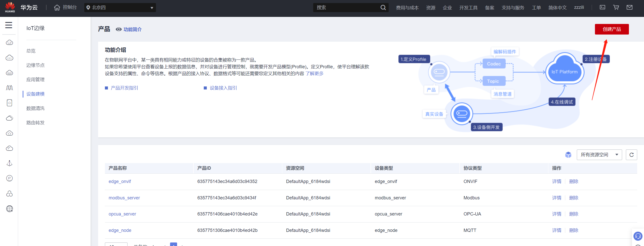
Task: Open the double-cloud sidebar icon
Action: pyautogui.click(x=10, y=118)
